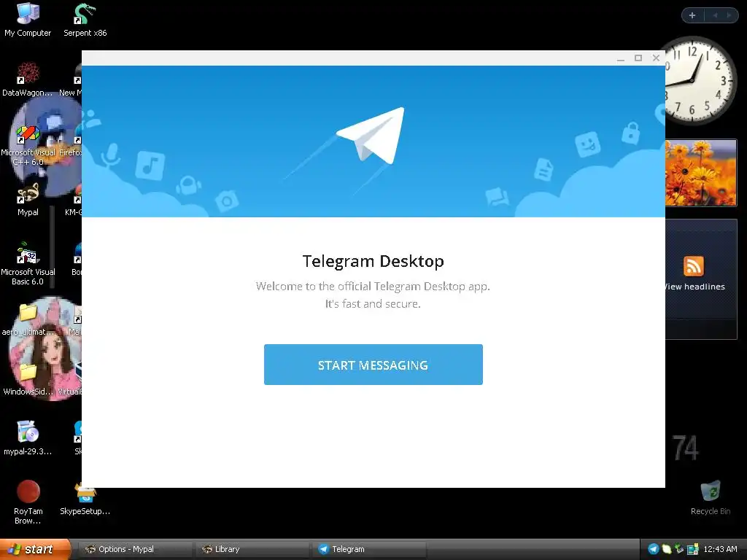Viewport: 747px width, 560px height.
Task: Click the Telegram Desktop heading text
Action: 373,261
